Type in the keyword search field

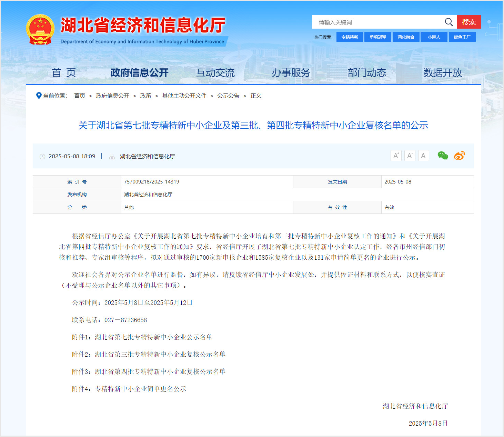(x=377, y=22)
